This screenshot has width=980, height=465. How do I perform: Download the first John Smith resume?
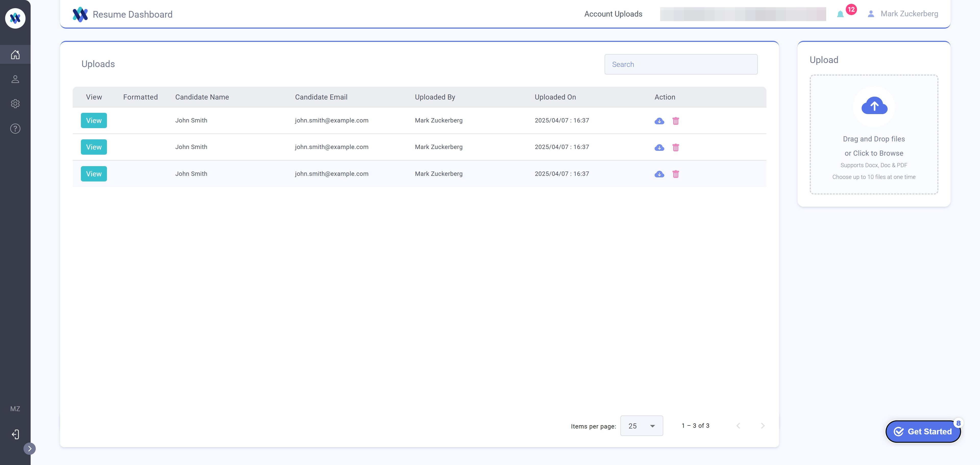659,121
